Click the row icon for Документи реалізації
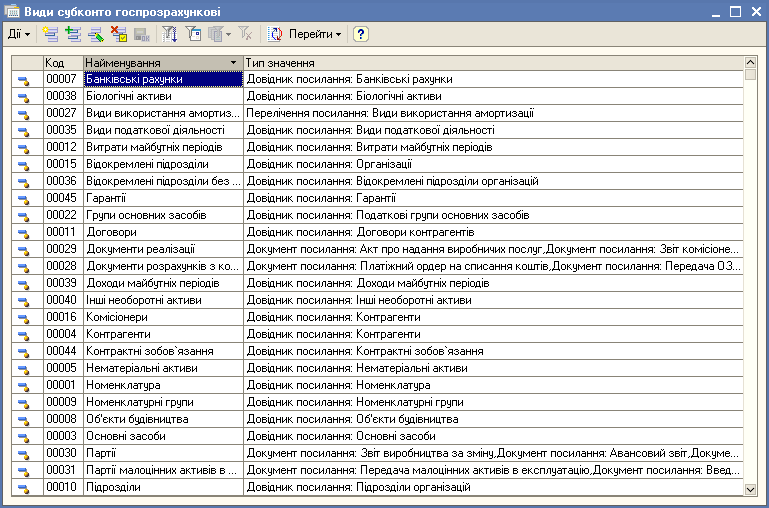The width and height of the screenshot is (769, 508). point(24,250)
